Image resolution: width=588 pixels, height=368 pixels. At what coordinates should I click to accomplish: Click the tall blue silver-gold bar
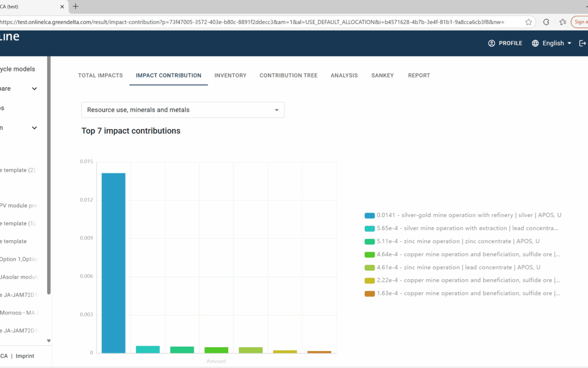[x=113, y=263]
